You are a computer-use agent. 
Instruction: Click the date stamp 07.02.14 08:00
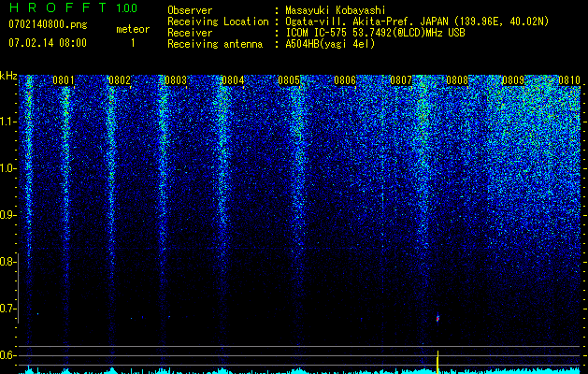[48, 42]
